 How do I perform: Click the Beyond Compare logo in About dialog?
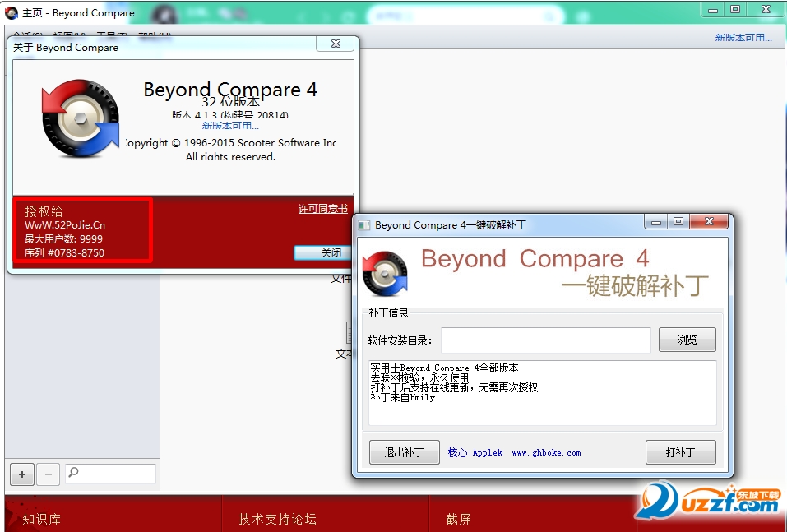click(81, 118)
